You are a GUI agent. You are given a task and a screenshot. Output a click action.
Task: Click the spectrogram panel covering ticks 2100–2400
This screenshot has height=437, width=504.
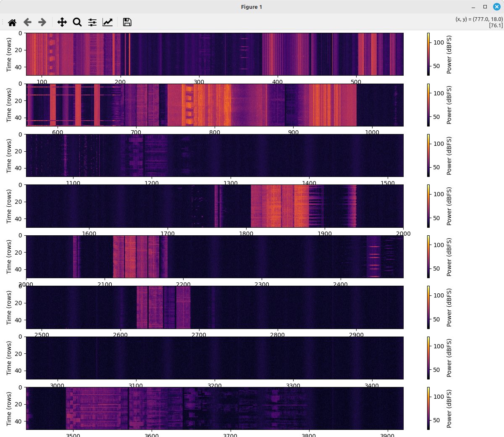point(215,257)
